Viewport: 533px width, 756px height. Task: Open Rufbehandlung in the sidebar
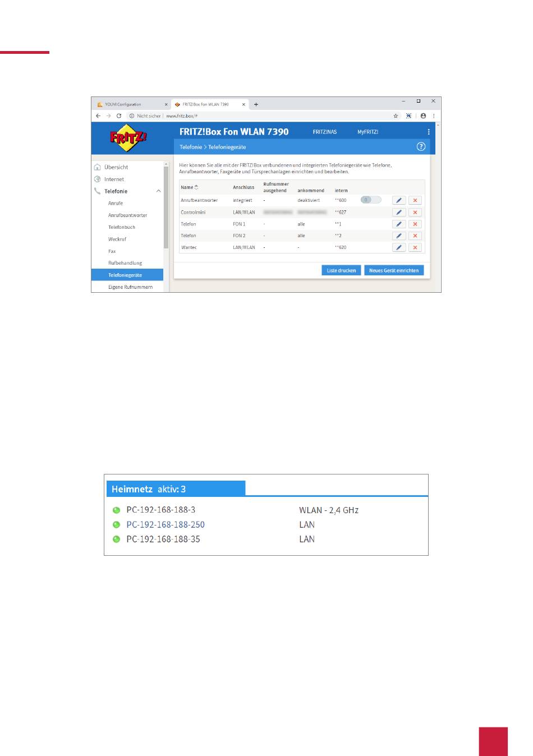125,263
